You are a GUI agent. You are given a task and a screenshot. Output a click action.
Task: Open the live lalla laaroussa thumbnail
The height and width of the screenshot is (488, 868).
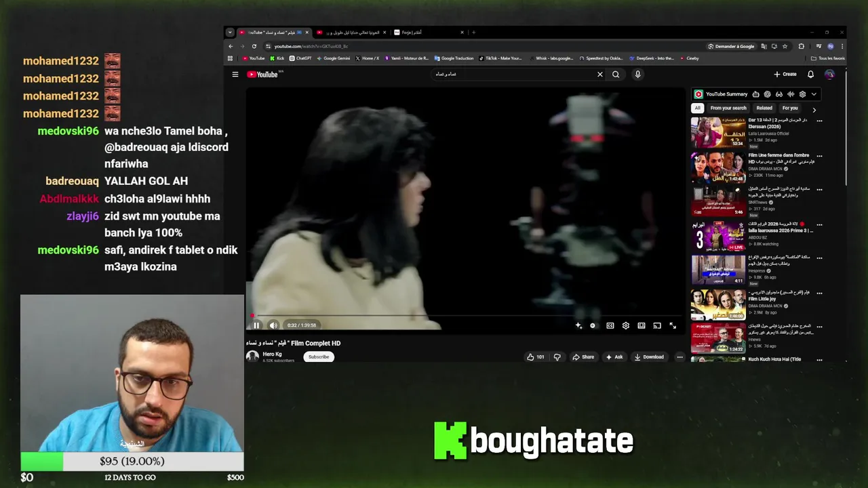point(718,236)
